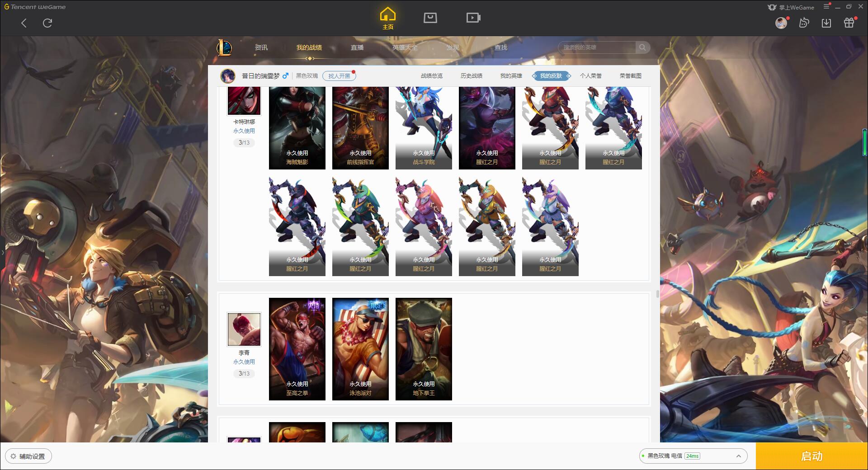
Task: Click the 卡特琳娜 champion name
Action: (x=244, y=122)
